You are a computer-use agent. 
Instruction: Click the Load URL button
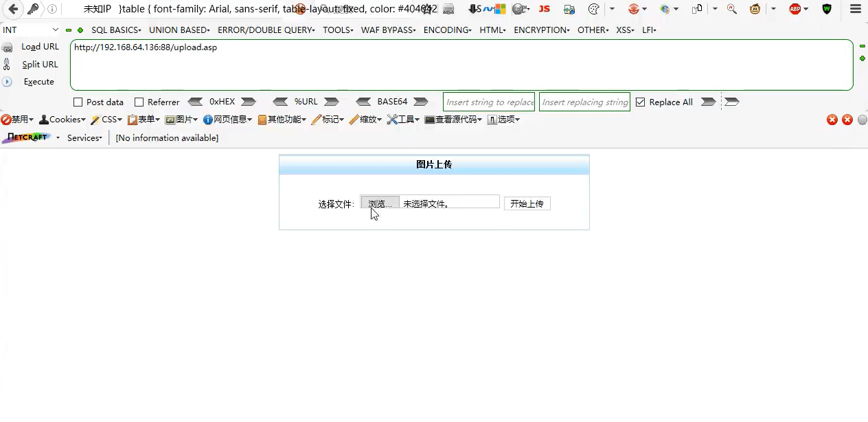31,47
